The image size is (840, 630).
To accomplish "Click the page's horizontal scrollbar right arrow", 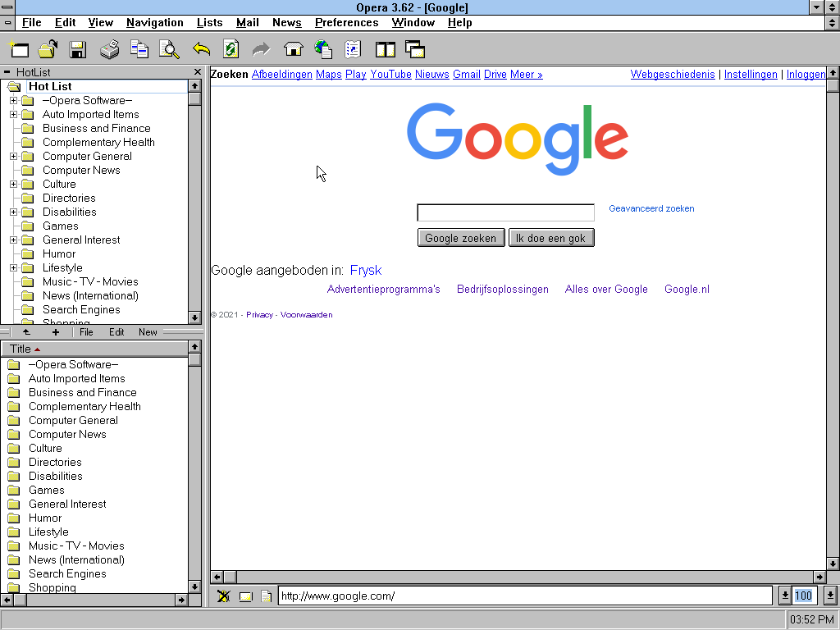I will click(819, 577).
